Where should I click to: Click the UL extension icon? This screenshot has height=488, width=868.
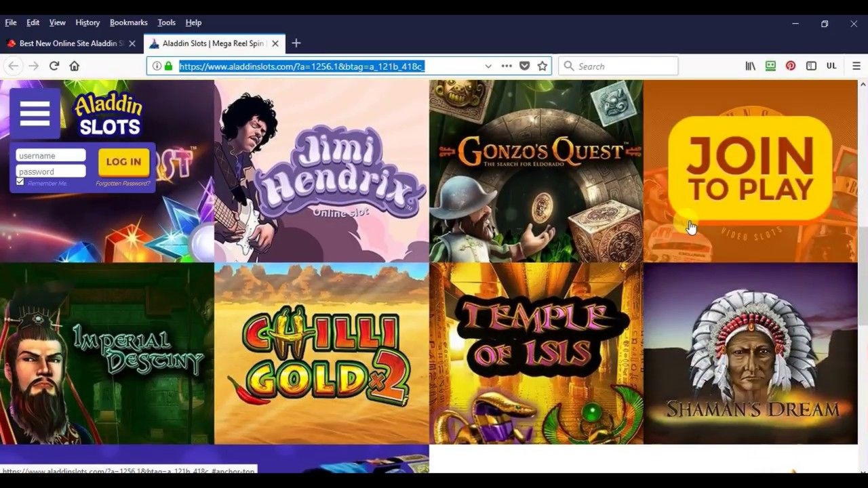coord(831,66)
